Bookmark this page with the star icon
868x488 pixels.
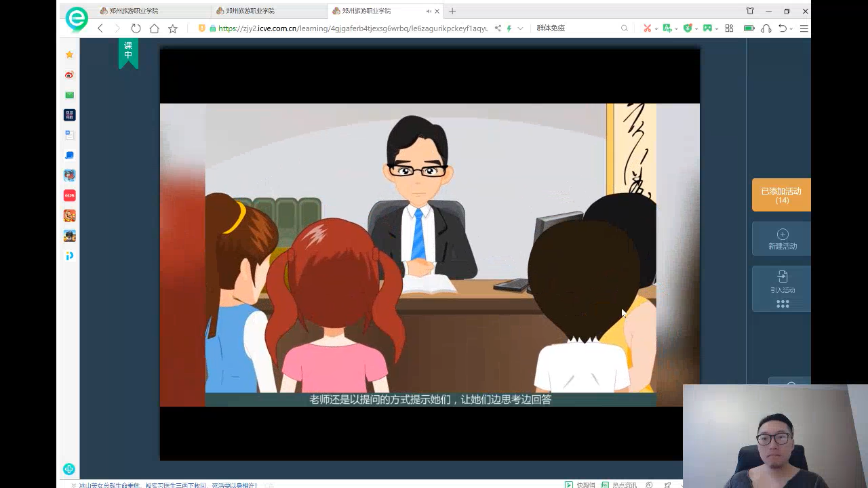[172, 28]
